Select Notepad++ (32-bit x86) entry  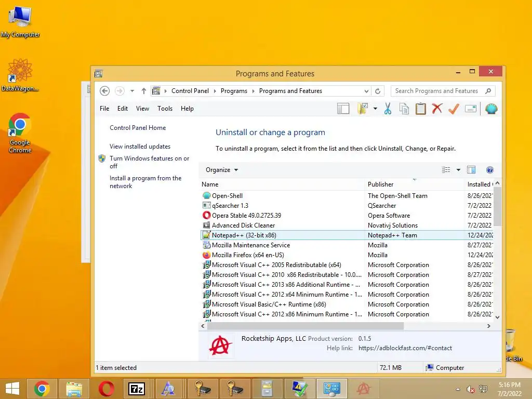pos(347,235)
